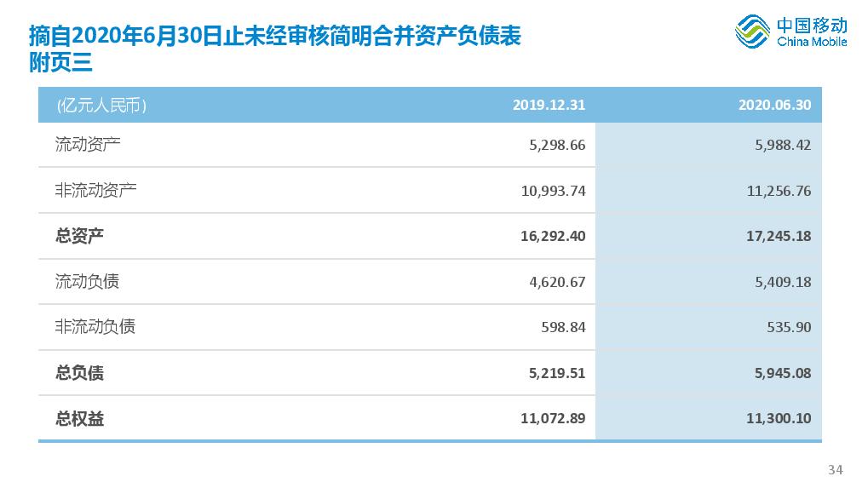The height and width of the screenshot is (488, 868).
Task: Click the China Mobile logo icon
Action: pos(752,32)
